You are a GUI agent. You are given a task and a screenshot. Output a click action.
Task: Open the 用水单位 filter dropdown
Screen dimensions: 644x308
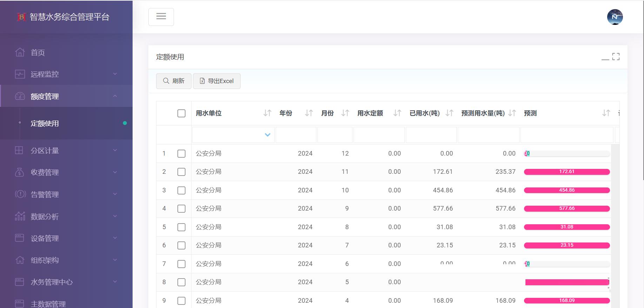(x=267, y=135)
